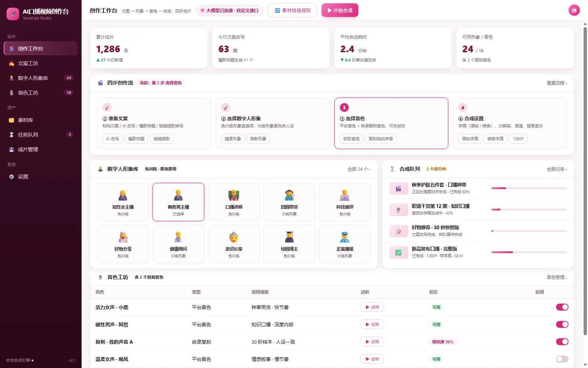
Task: Open 数字人形象库 sidebar item
Action: click(x=41, y=78)
